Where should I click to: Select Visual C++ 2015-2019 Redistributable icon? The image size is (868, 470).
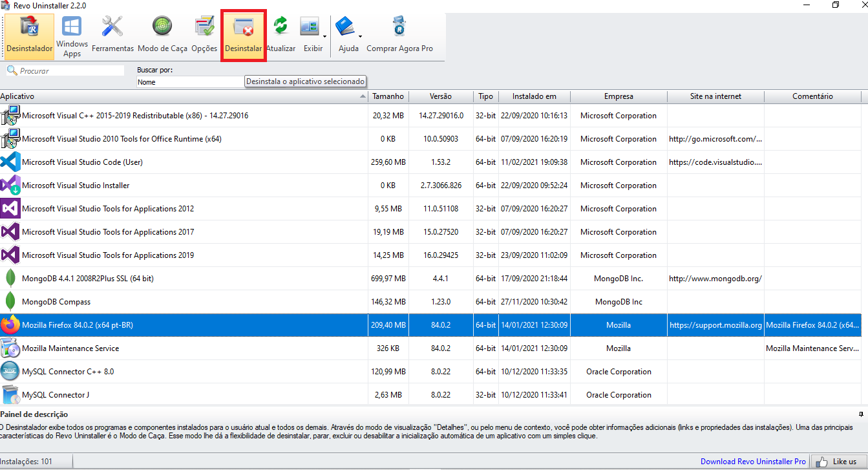click(x=10, y=116)
